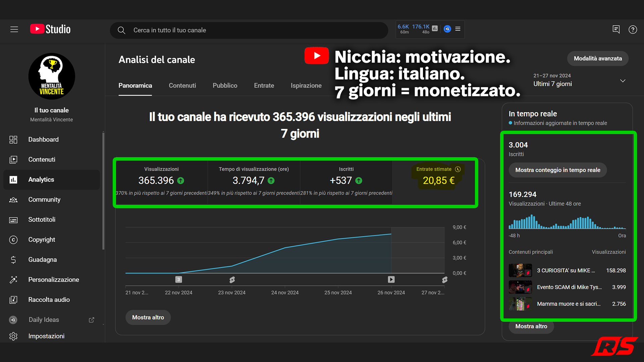This screenshot has width=644, height=362.
Task: Click the search magnifier icon
Action: pyautogui.click(x=121, y=30)
